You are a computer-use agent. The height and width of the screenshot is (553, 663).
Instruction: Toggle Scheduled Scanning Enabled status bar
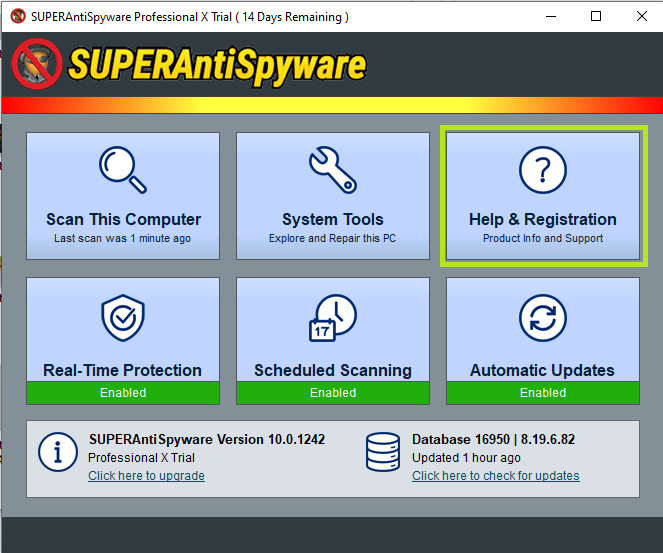333,393
